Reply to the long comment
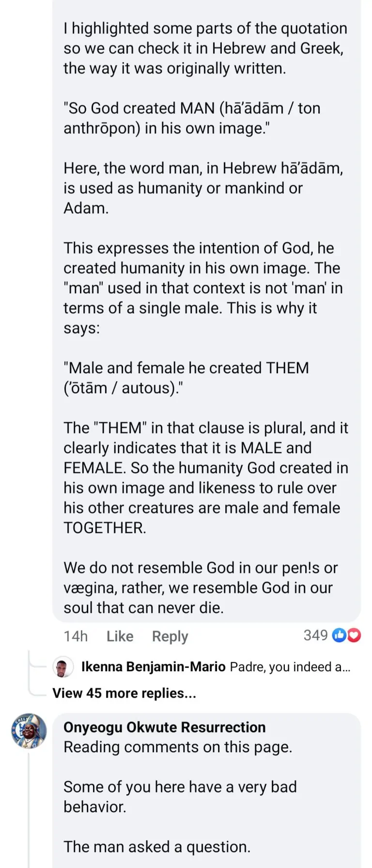The width and height of the screenshot is (372, 868). pos(170,636)
